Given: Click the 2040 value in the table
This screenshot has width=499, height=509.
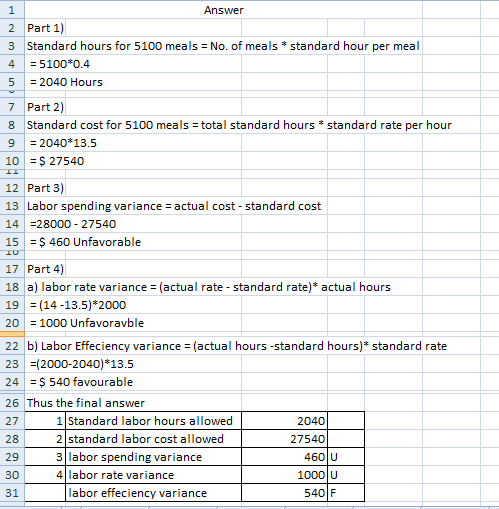Looking at the screenshot, I should 284,421.
